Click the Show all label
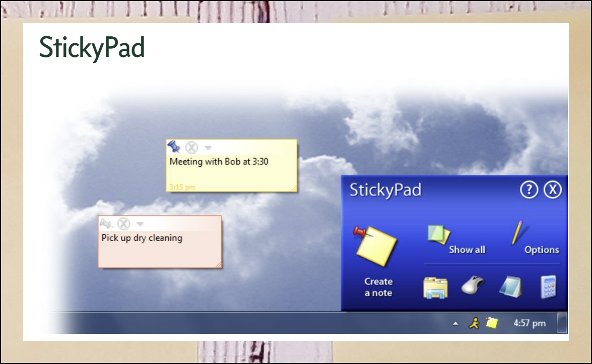Viewport: 592px width, 364px height. coord(467,250)
